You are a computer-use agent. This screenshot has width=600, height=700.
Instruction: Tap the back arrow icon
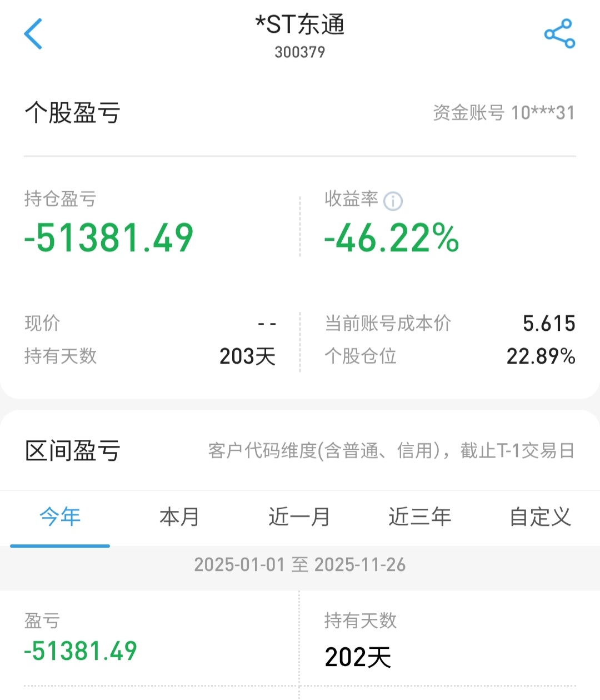pyautogui.click(x=33, y=33)
